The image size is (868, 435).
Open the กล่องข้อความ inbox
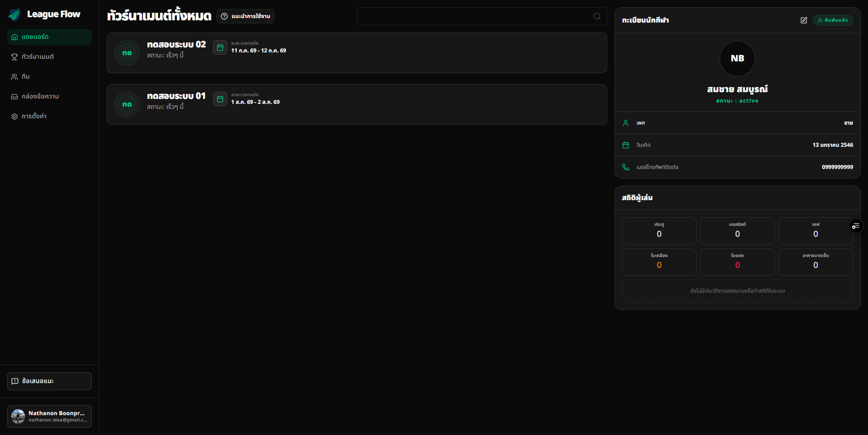[49, 97]
